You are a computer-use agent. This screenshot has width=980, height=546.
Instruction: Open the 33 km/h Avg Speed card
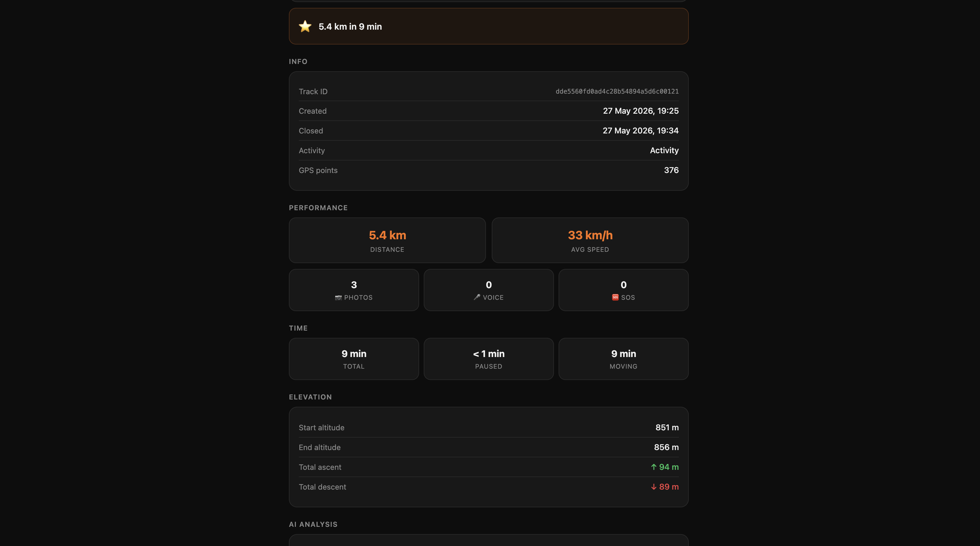pos(590,240)
